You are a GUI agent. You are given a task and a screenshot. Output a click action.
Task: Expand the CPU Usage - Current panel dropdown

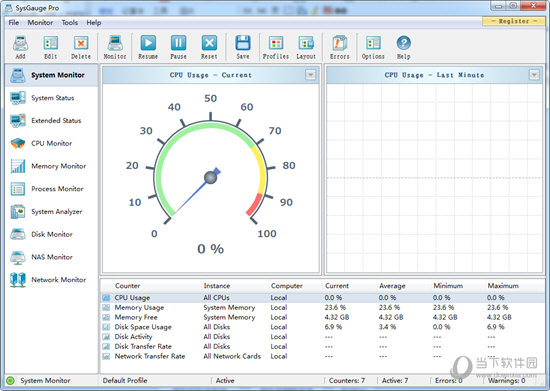(x=310, y=75)
